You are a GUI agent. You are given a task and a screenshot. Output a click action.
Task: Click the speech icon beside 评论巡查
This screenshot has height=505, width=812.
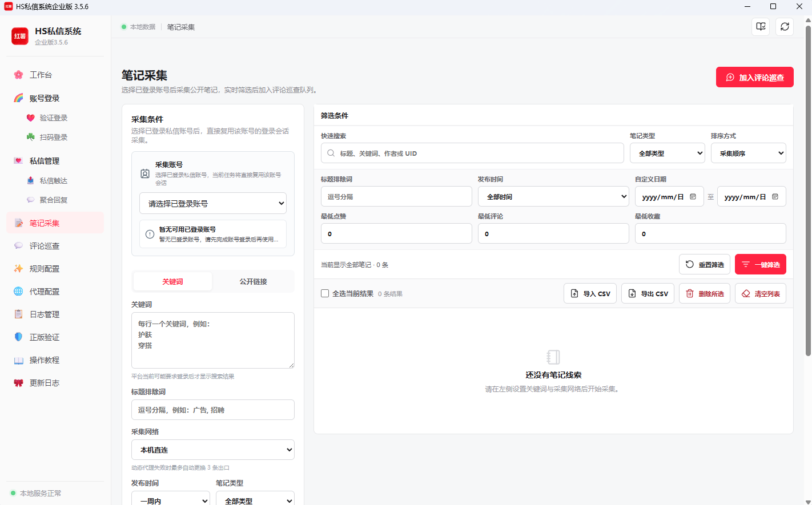18,246
